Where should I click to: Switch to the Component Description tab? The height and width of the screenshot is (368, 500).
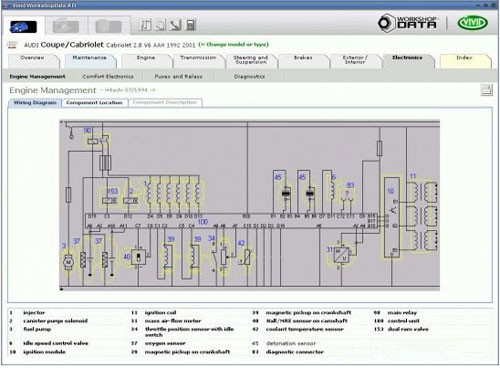[x=165, y=102]
